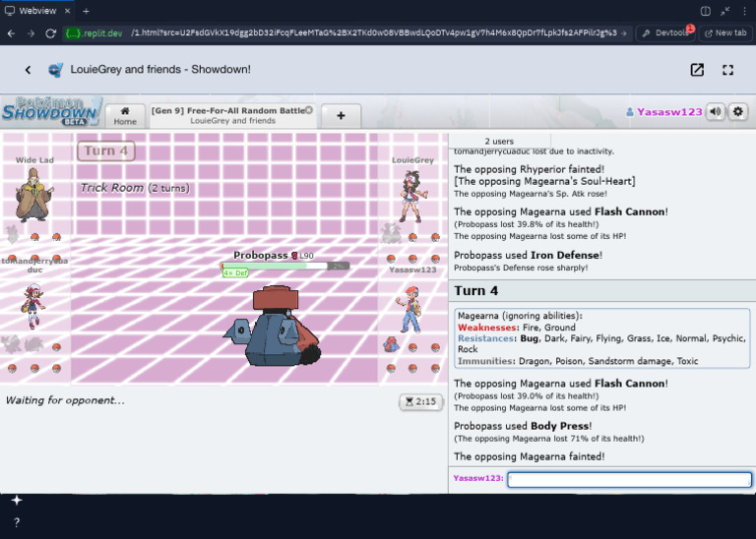Open Devtools in the webview toolbar

pyautogui.click(x=666, y=32)
